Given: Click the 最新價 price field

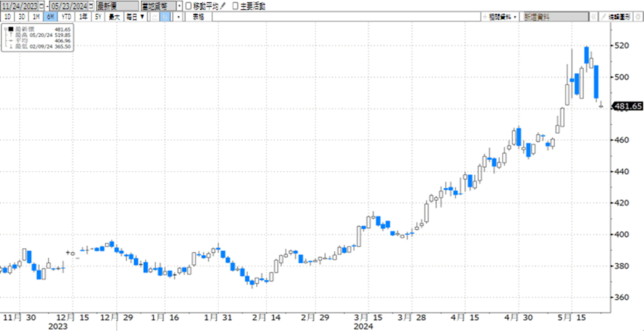Looking at the screenshot, I should (x=117, y=6).
